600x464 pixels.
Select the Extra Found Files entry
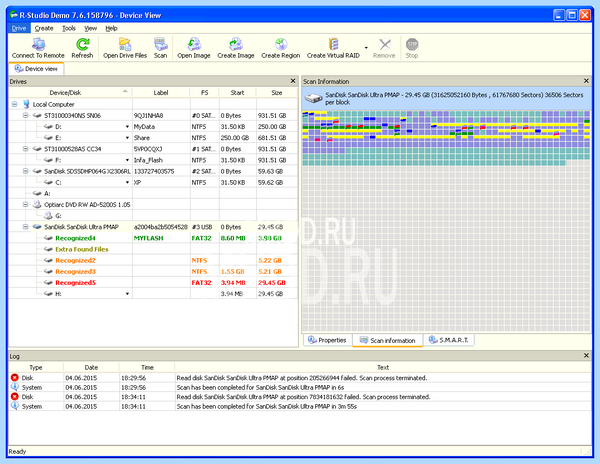click(x=82, y=249)
